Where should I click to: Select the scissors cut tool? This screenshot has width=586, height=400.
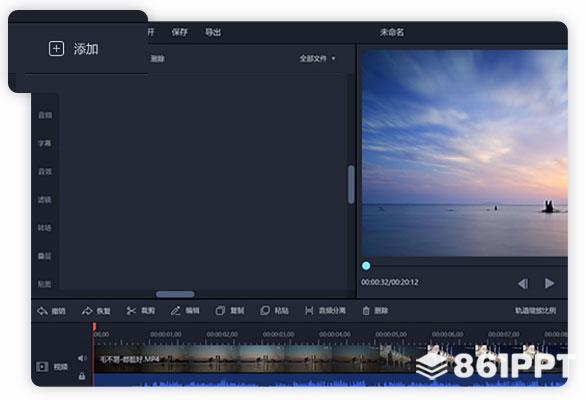131,311
